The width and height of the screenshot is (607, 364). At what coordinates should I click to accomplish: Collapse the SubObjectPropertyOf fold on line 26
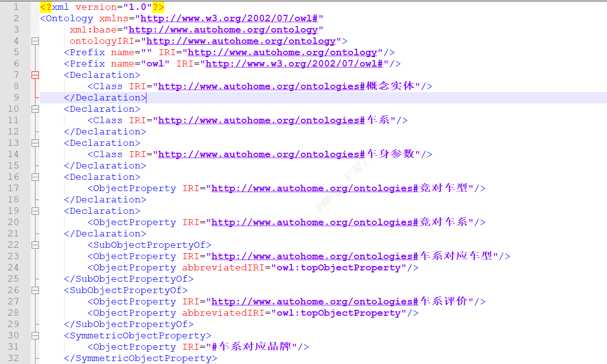(35, 291)
